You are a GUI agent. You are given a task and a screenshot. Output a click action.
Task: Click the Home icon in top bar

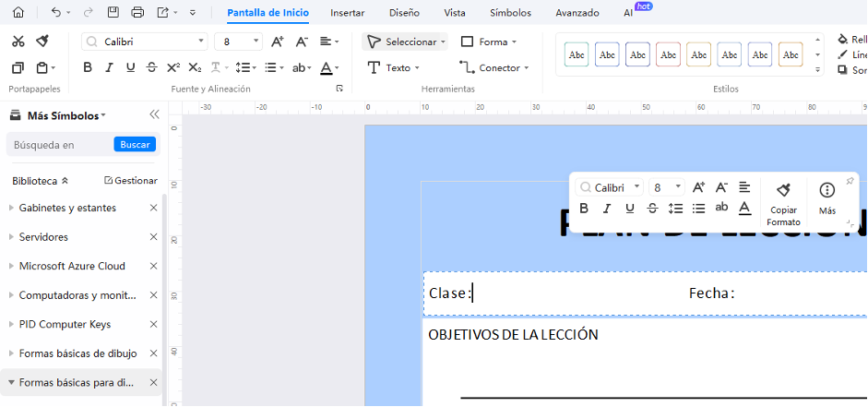coord(18,12)
